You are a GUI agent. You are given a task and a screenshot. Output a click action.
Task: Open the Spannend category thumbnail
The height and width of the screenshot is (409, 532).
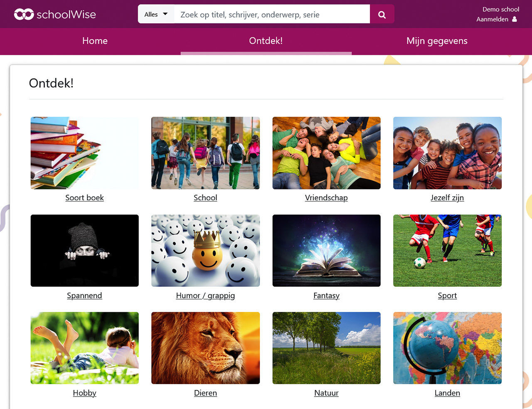click(85, 251)
